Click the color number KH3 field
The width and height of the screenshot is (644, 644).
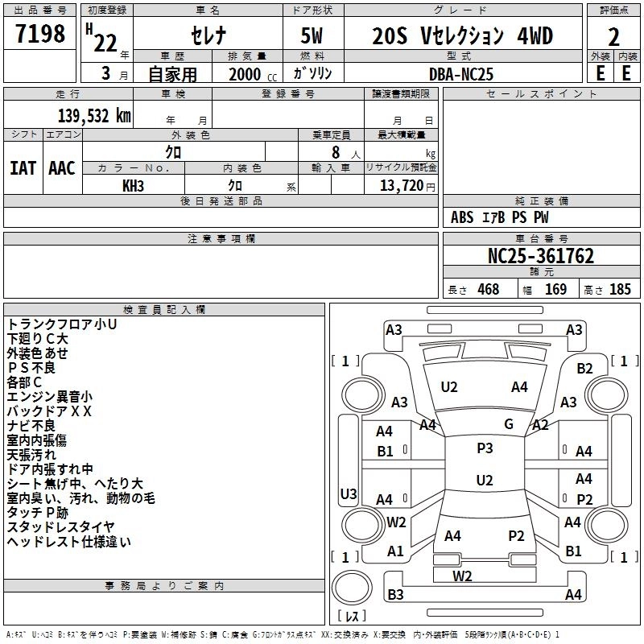134,185
